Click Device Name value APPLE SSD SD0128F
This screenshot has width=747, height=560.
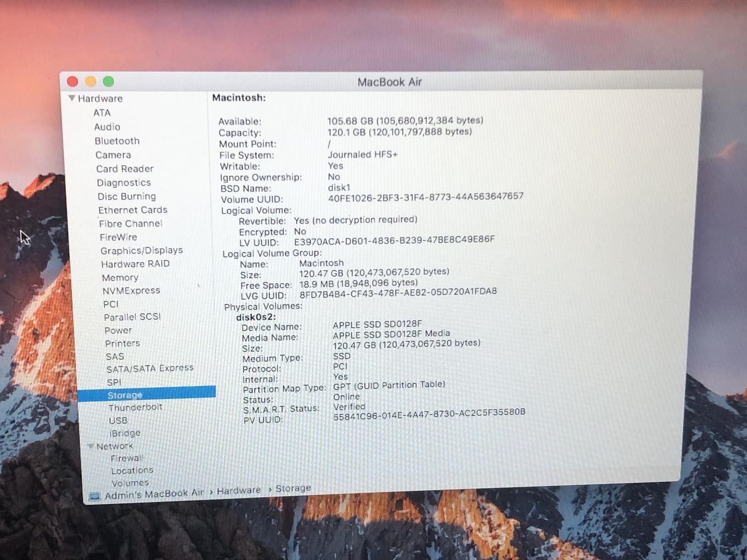377,325
